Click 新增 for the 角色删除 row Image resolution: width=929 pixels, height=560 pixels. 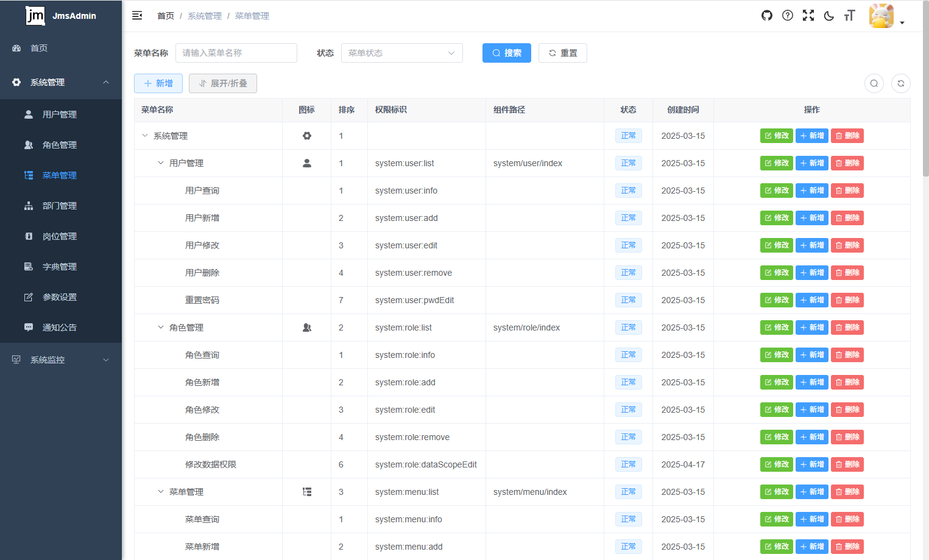(x=812, y=437)
